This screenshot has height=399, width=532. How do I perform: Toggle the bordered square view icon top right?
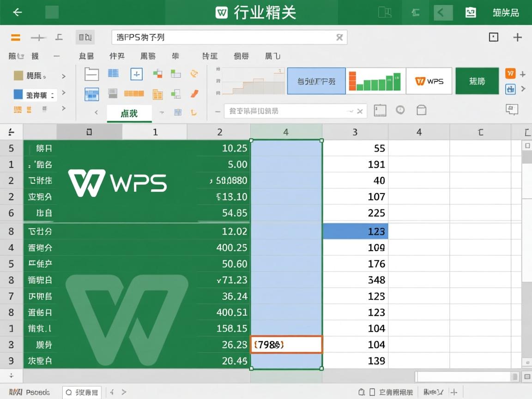click(494, 37)
